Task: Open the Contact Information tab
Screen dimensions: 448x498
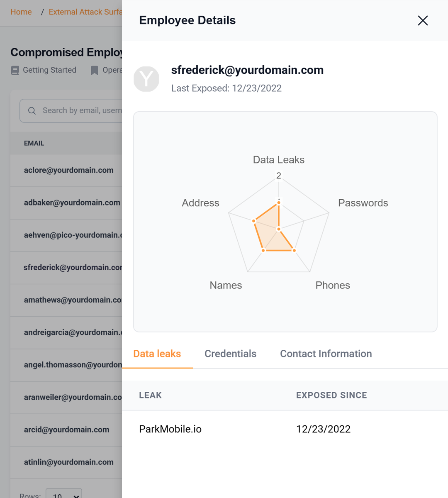Action: (x=326, y=354)
